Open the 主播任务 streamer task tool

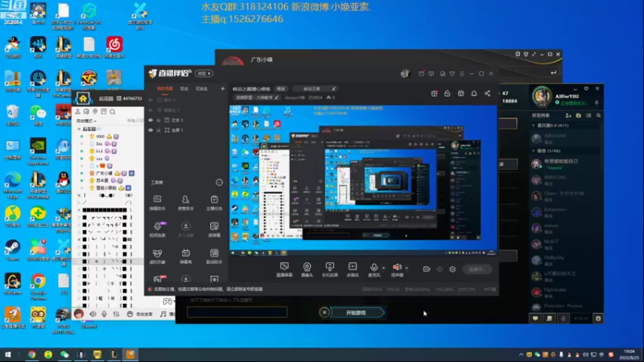click(214, 203)
